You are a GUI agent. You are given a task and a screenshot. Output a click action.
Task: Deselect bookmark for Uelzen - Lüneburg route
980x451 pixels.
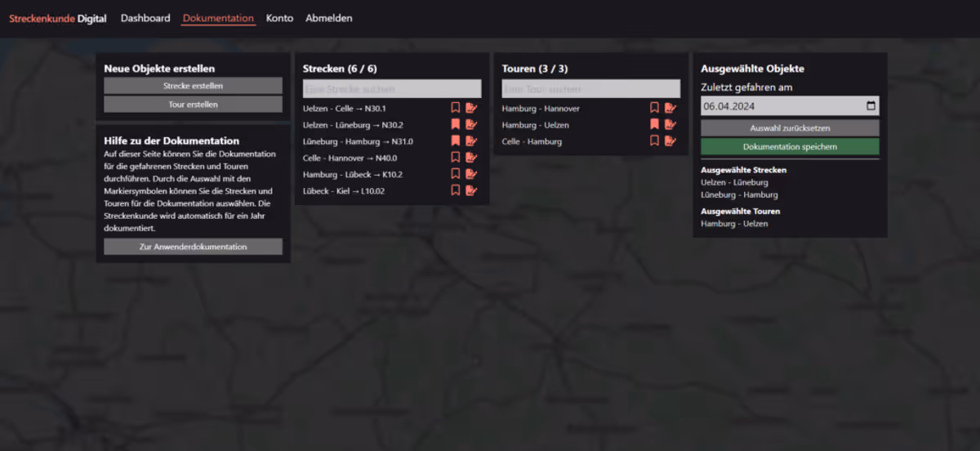pos(456,124)
